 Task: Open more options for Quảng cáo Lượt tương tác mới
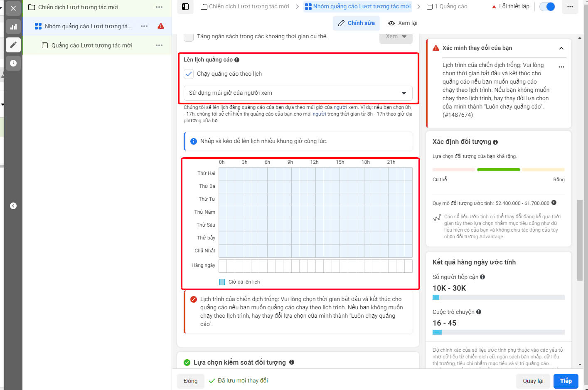159,45
